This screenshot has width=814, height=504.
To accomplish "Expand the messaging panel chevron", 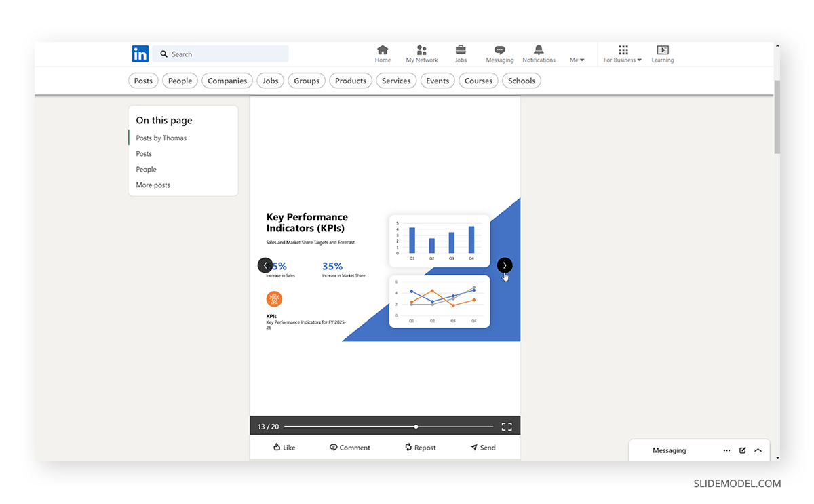I will 758,450.
